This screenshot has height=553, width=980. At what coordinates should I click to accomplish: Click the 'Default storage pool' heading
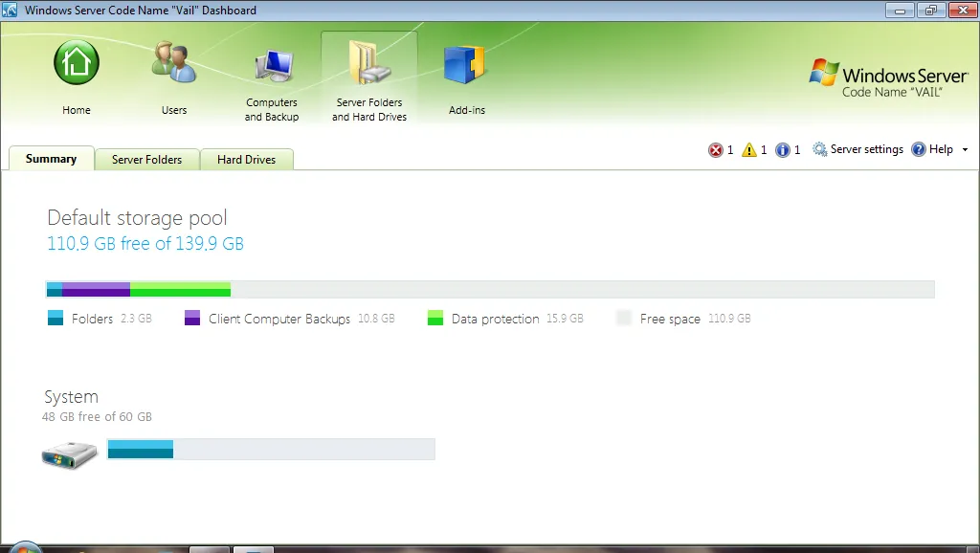point(138,218)
